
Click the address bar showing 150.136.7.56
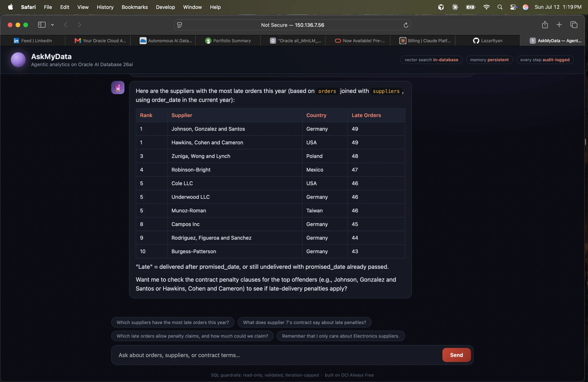pos(293,25)
